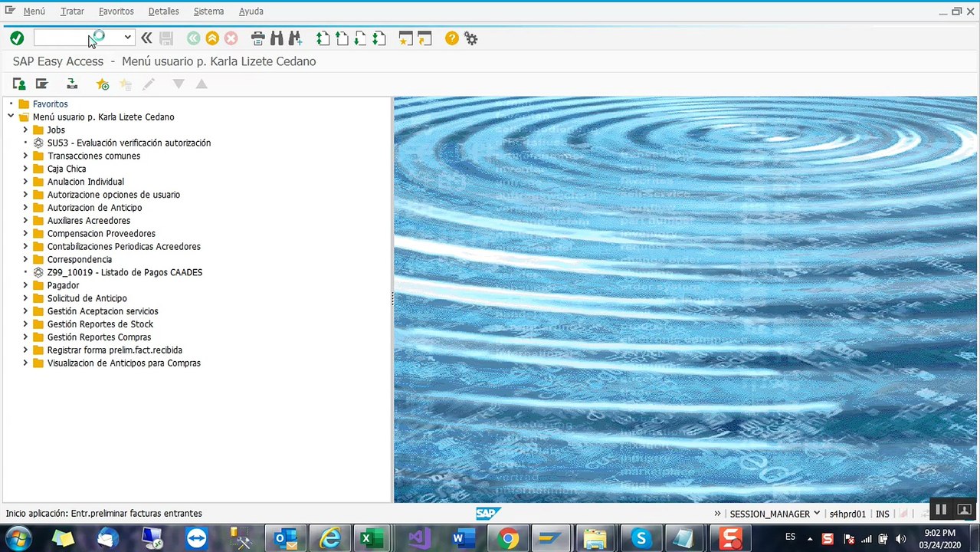Expand the Jobs folder
Viewport: 980px width, 552px height.
pos(25,130)
